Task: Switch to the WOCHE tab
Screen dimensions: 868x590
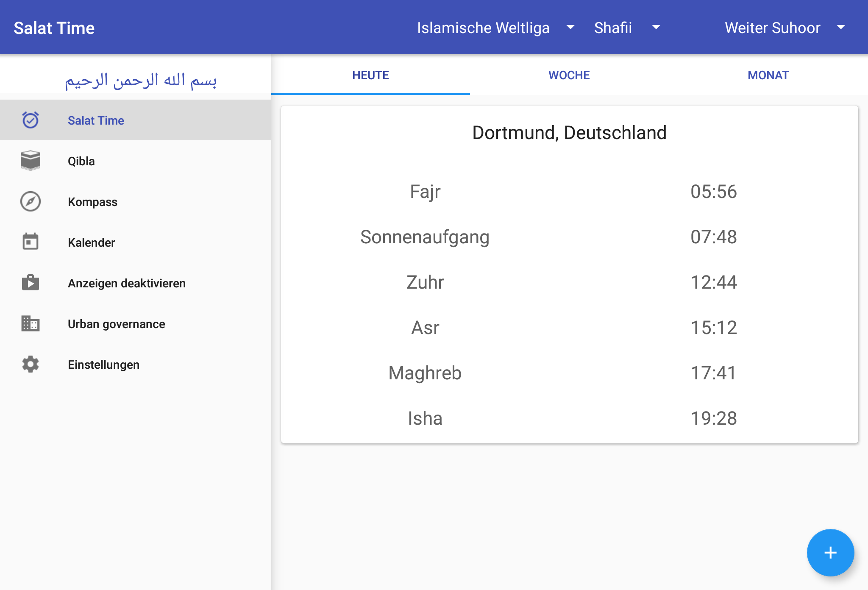Action: 569,75
